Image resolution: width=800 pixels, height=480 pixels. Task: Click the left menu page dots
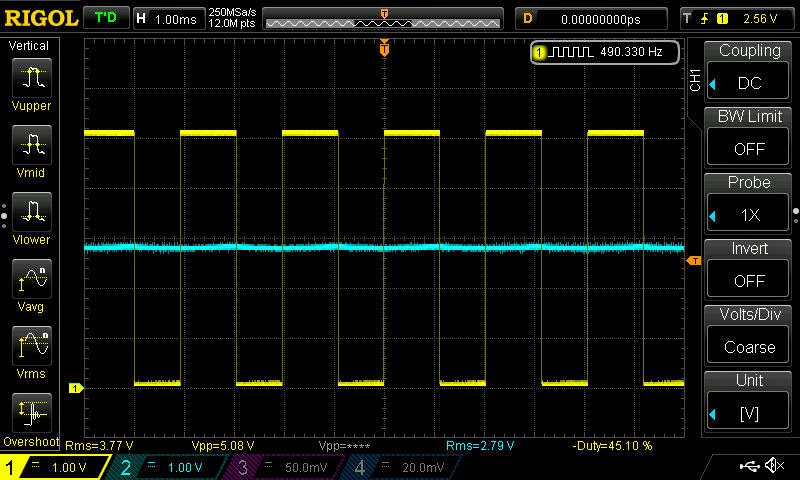pyautogui.click(x=4, y=216)
